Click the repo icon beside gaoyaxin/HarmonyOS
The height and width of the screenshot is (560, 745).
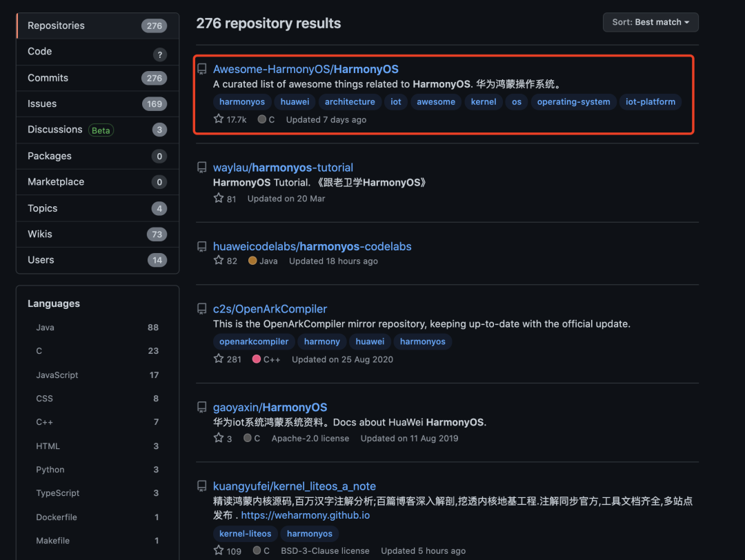202,408
